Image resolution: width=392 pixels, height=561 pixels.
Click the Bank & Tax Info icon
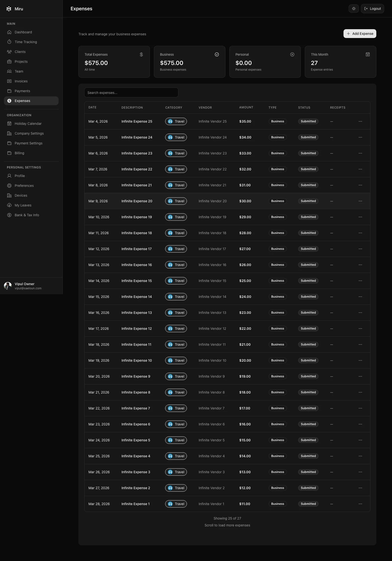coord(9,215)
